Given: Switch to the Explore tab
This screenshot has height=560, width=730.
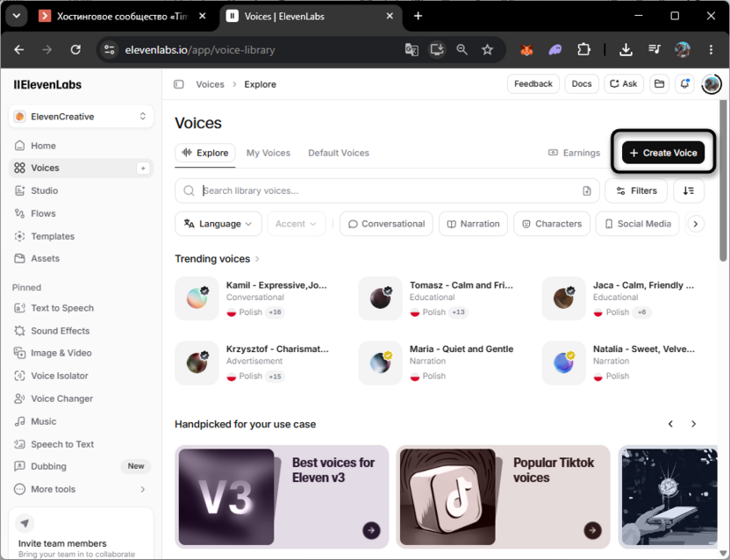Looking at the screenshot, I should [205, 153].
